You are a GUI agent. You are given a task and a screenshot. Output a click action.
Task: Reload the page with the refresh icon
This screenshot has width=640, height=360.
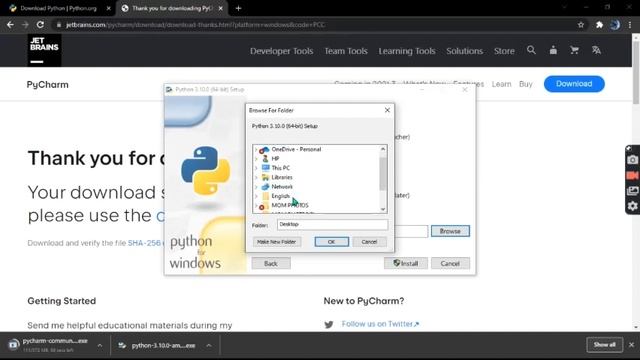tap(40, 25)
